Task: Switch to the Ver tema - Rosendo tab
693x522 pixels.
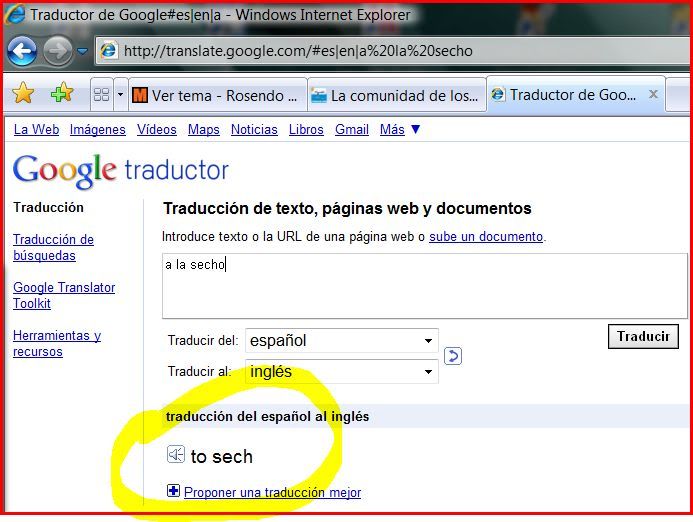Action: (217, 95)
